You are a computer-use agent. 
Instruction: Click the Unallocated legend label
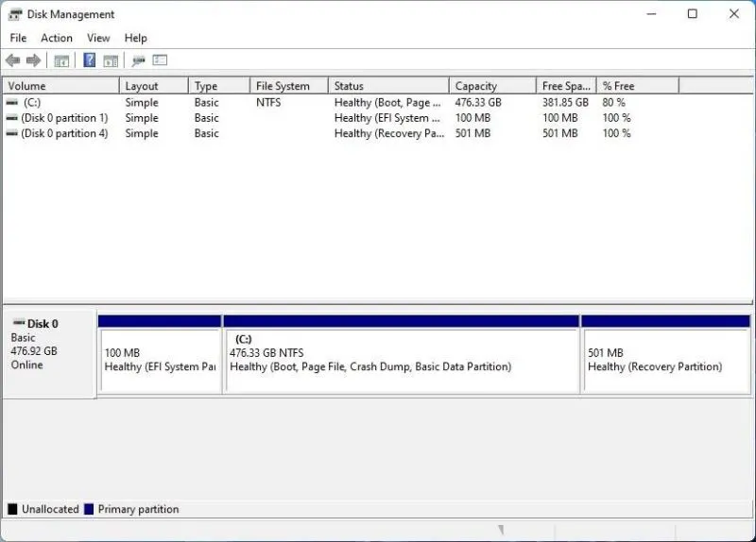[x=50, y=509]
